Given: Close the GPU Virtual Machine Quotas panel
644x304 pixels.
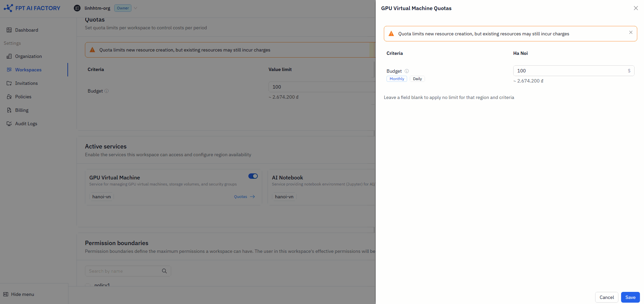Looking at the screenshot, I should pyautogui.click(x=636, y=8).
